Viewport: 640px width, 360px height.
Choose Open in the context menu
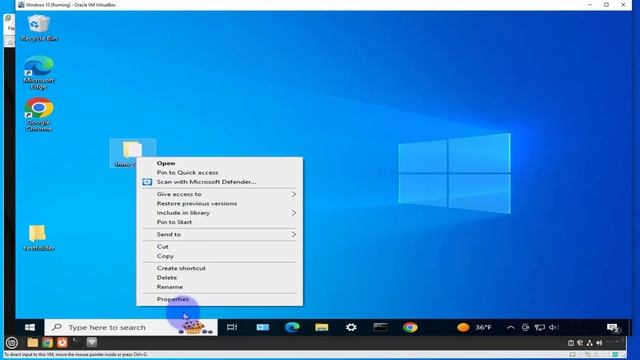pyautogui.click(x=166, y=163)
